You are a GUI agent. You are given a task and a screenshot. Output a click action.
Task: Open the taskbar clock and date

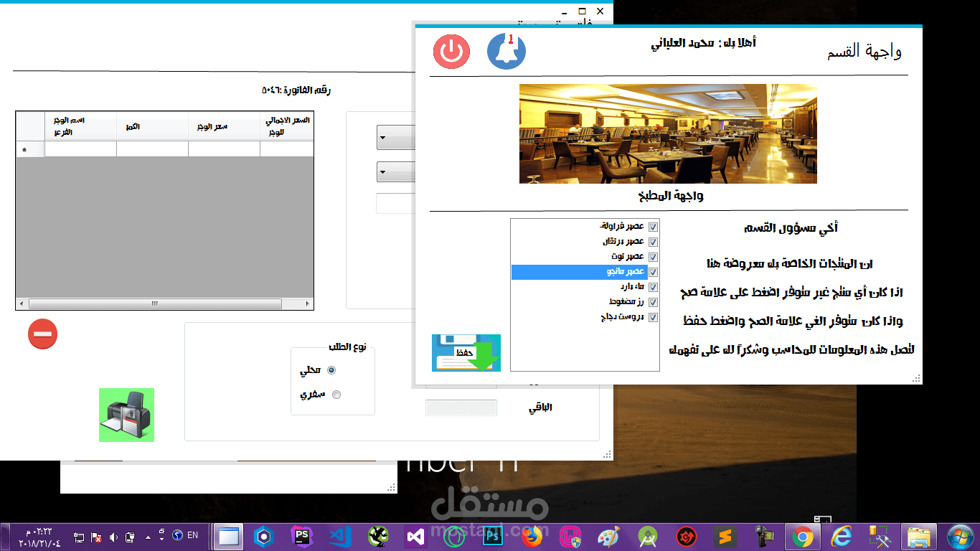[39, 536]
